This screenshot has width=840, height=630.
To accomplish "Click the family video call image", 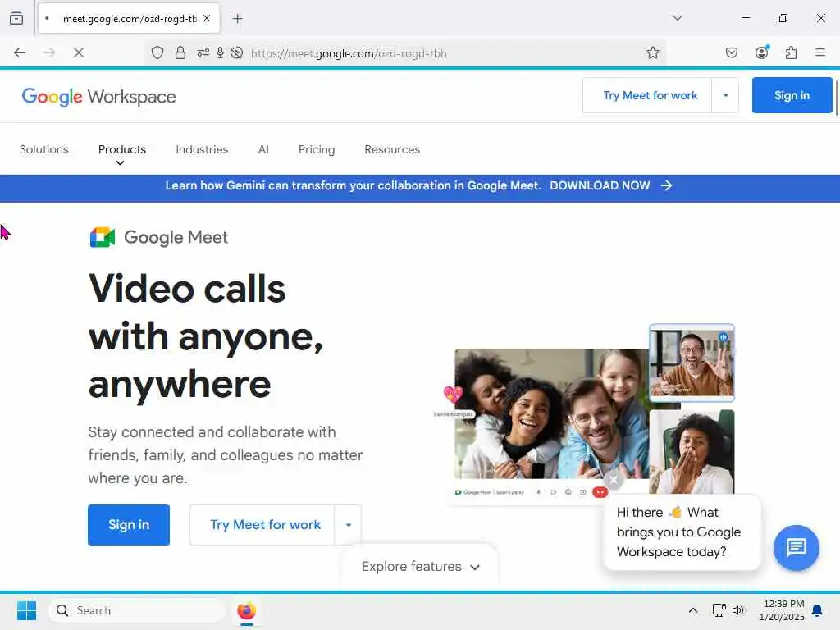I will coord(552,413).
